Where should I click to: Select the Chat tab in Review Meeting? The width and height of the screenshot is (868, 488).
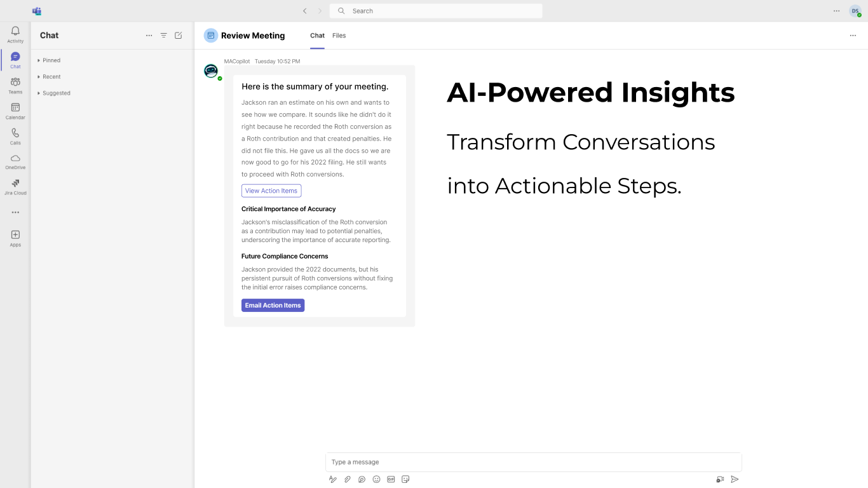317,36
